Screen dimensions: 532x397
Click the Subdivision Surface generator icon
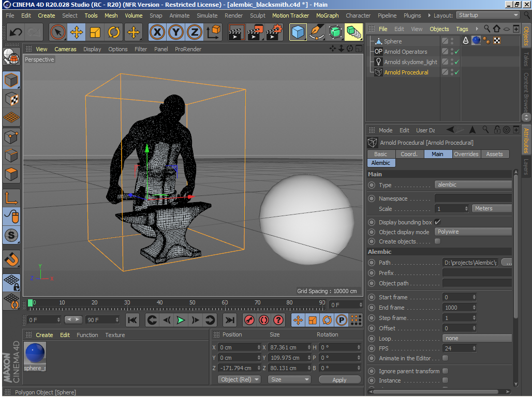[x=335, y=33]
